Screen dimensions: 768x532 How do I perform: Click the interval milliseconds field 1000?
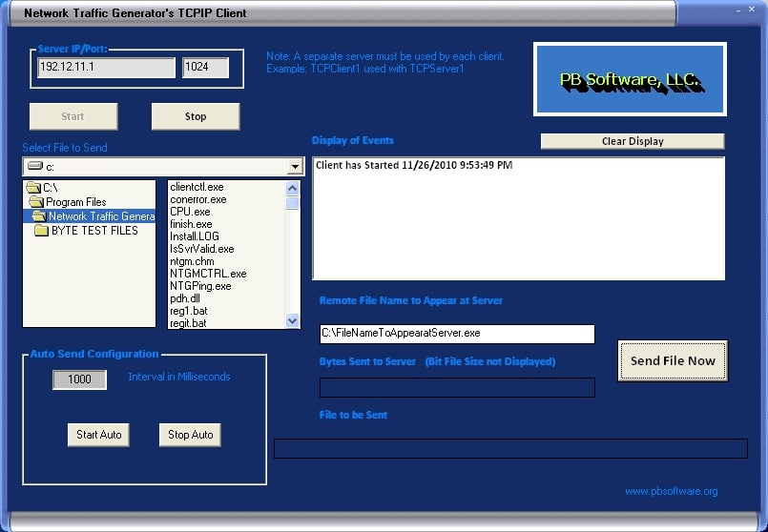[79, 379]
